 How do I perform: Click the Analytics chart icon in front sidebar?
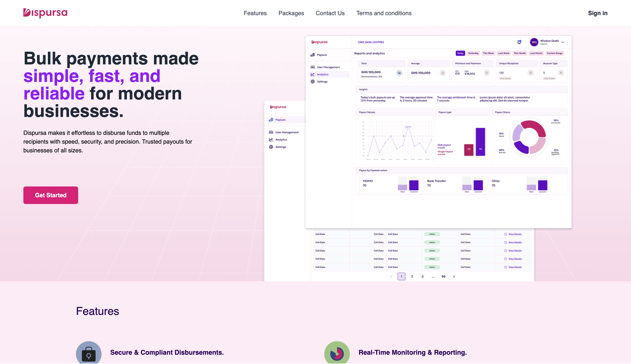[x=271, y=140]
